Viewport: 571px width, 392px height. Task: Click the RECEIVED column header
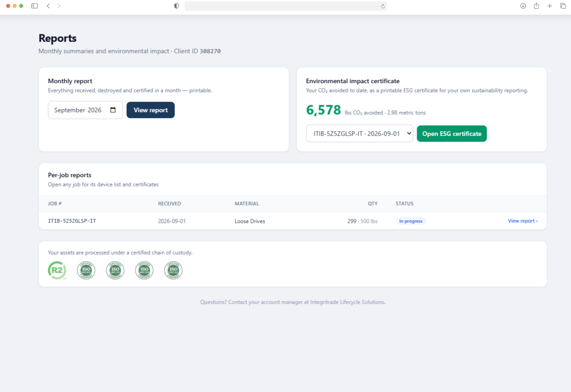pyautogui.click(x=169, y=204)
